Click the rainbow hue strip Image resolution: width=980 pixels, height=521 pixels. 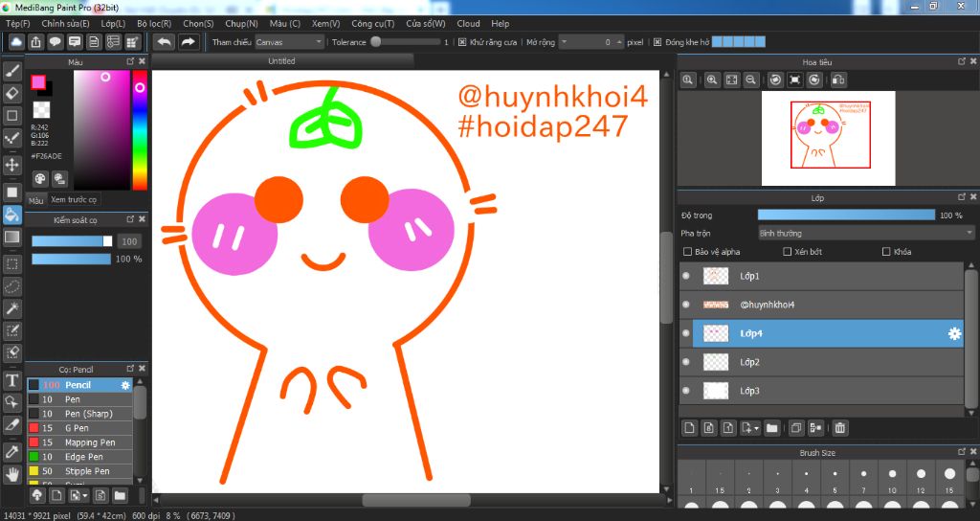(140, 130)
